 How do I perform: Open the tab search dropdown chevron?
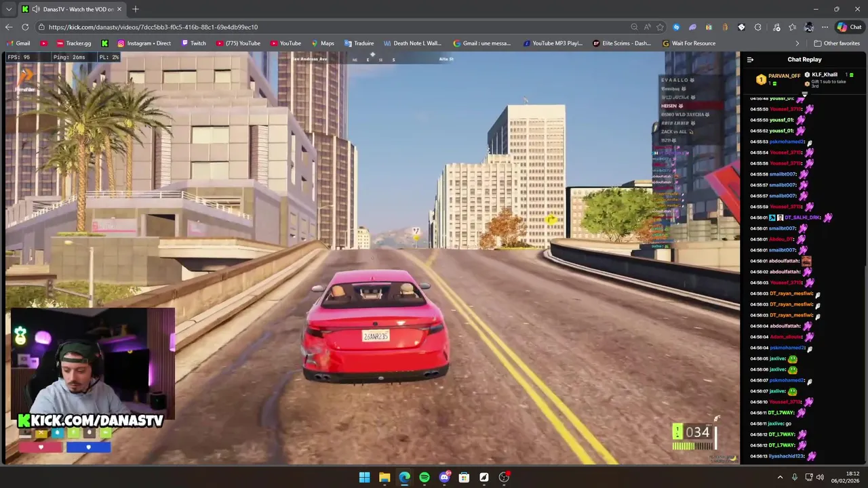click(8, 9)
